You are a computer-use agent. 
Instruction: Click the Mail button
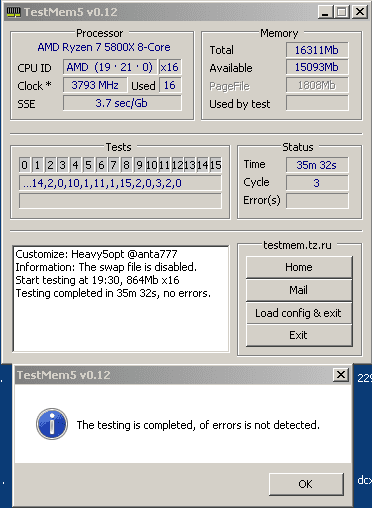coord(299,290)
